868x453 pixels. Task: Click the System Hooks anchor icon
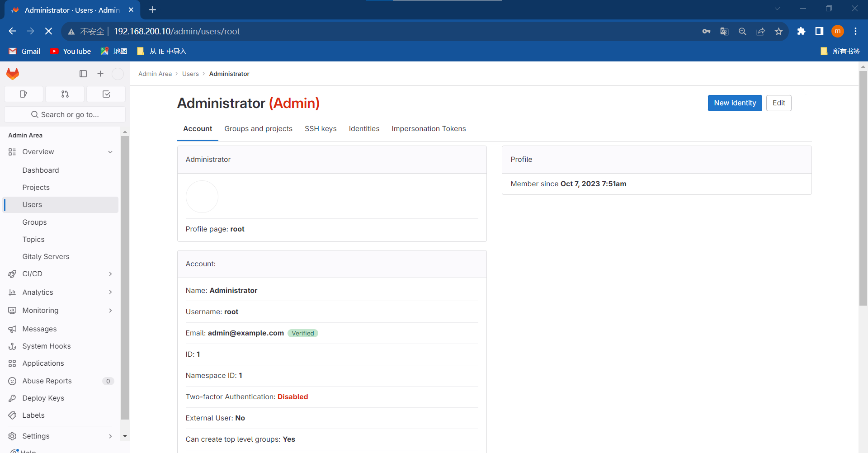pyautogui.click(x=12, y=346)
